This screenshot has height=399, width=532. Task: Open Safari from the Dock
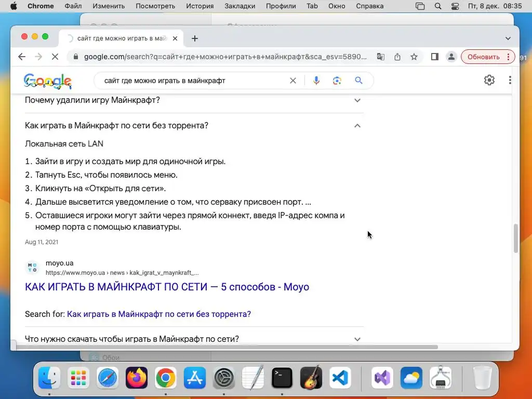point(108,378)
